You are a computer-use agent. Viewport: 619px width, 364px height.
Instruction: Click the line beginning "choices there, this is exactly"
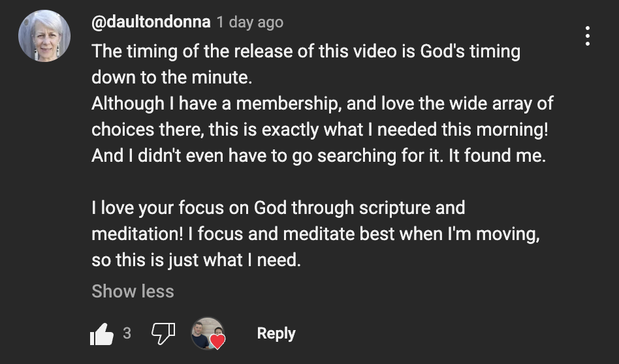tap(319, 130)
